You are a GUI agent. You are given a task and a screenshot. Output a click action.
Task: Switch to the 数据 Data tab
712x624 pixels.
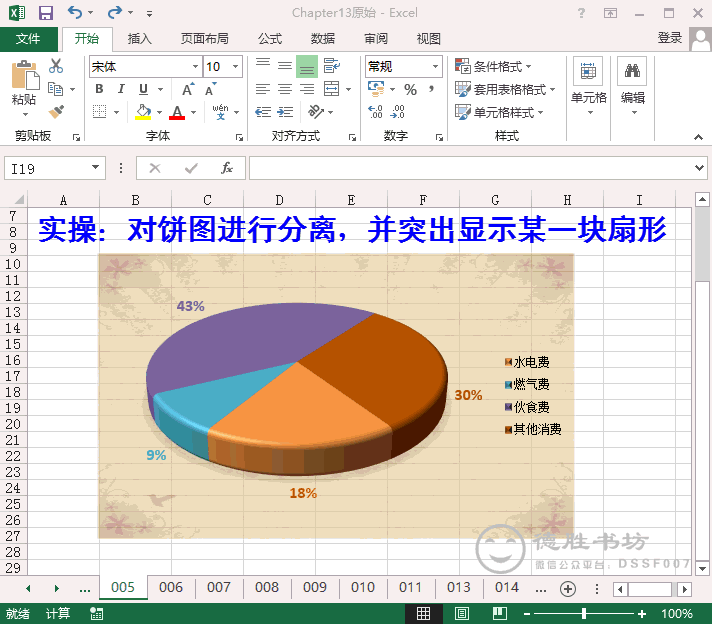(323, 39)
